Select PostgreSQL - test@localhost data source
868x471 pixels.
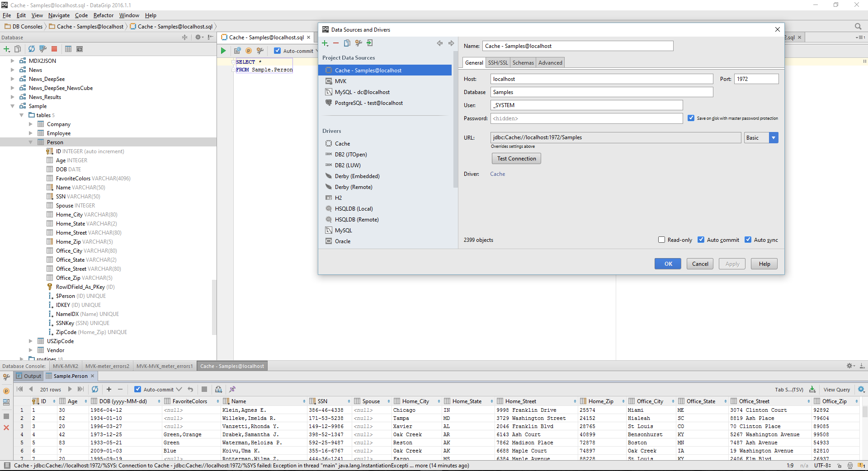pyautogui.click(x=368, y=103)
